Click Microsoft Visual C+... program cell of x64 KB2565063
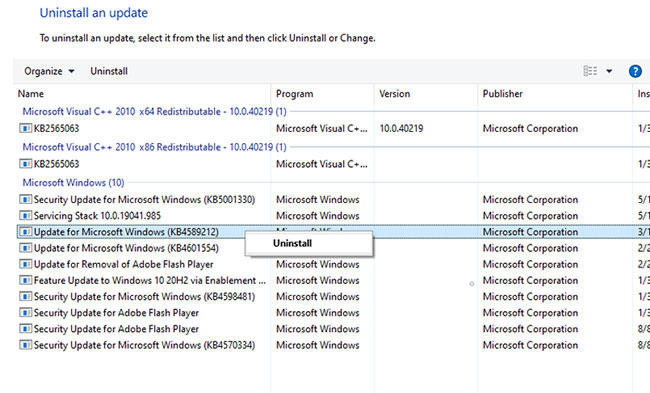Screen dimensions: 650x393 click(x=322, y=129)
